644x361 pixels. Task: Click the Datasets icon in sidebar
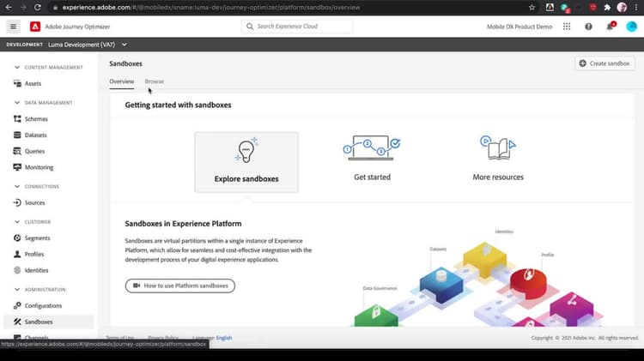click(17, 135)
